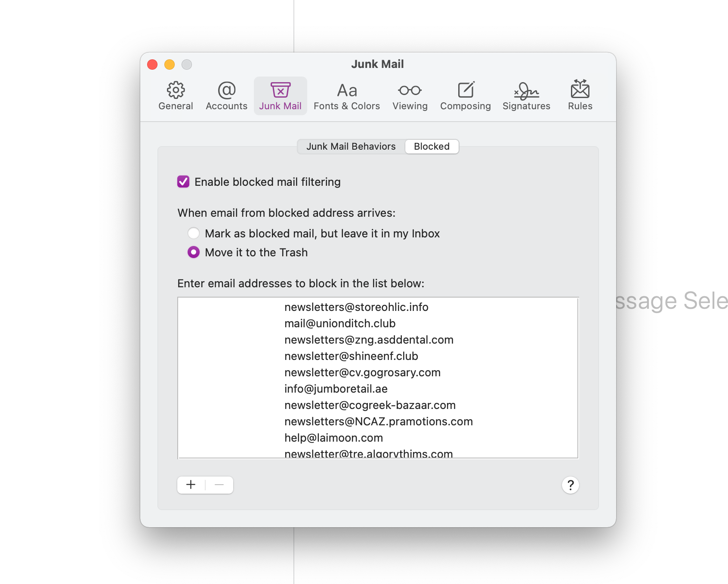Remove selected address using minus button

click(219, 485)
